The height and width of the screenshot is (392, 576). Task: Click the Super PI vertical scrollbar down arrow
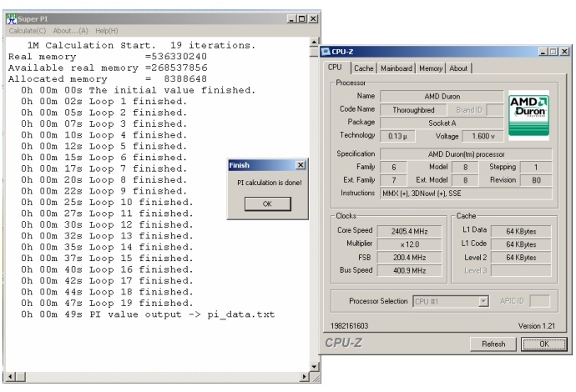pos(314,367)
